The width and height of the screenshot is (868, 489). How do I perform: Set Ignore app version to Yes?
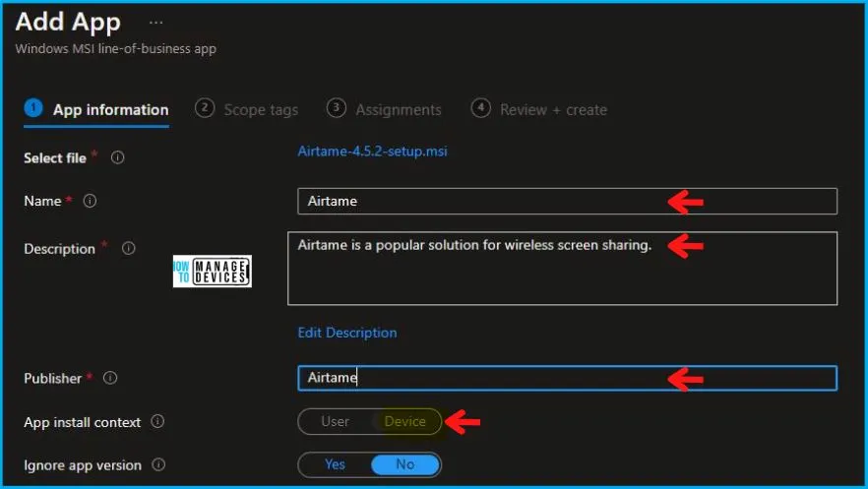(x=335, y=464)
